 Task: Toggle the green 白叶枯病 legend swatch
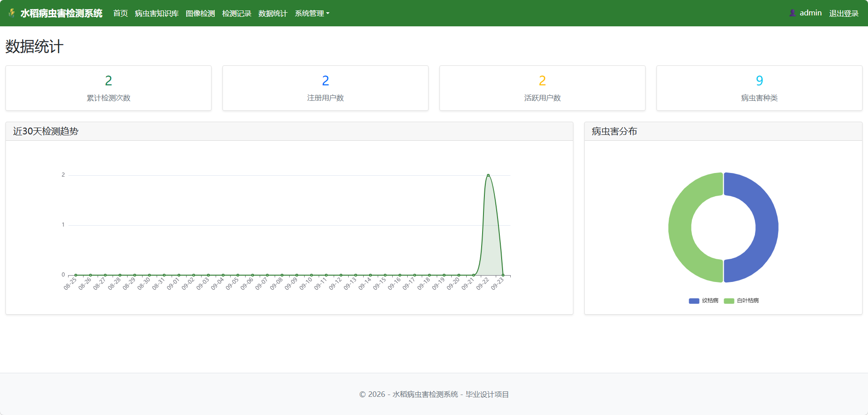click(729, 301)
